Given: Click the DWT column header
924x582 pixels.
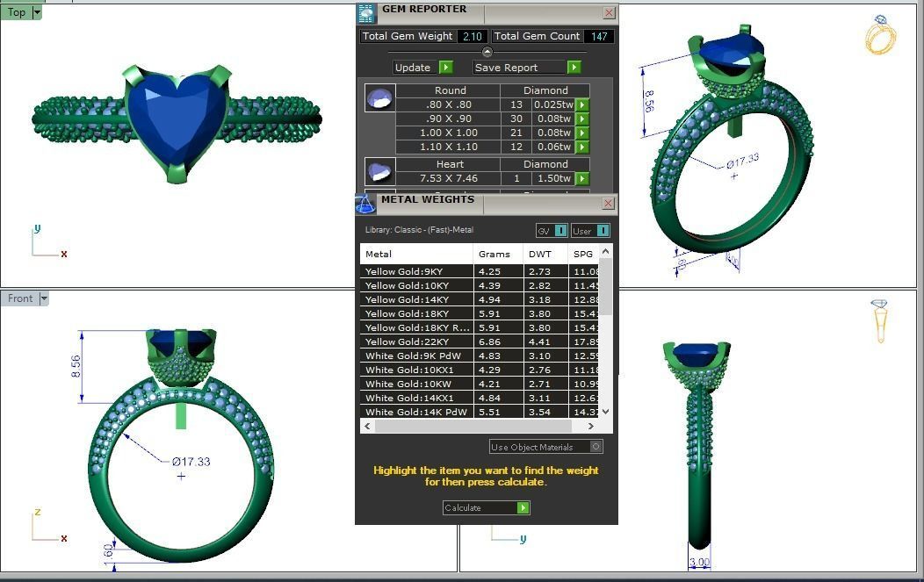Looking at the screenshot, I should (x=545, y=254).
